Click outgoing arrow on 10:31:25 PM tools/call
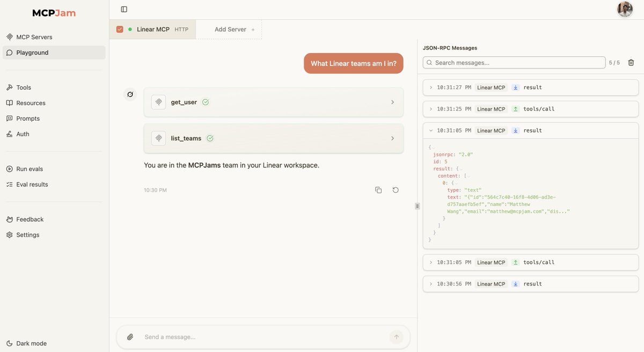644x352 pixels. click(516, 109)
